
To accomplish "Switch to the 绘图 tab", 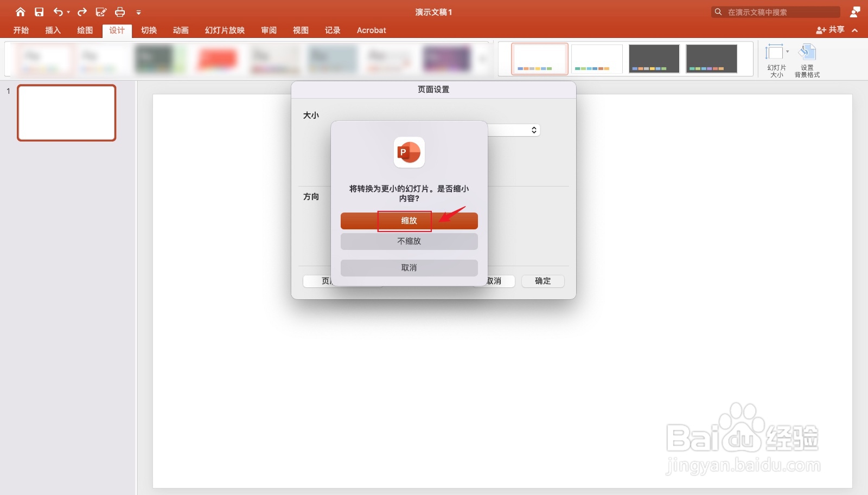I will (x=85, y=30).
